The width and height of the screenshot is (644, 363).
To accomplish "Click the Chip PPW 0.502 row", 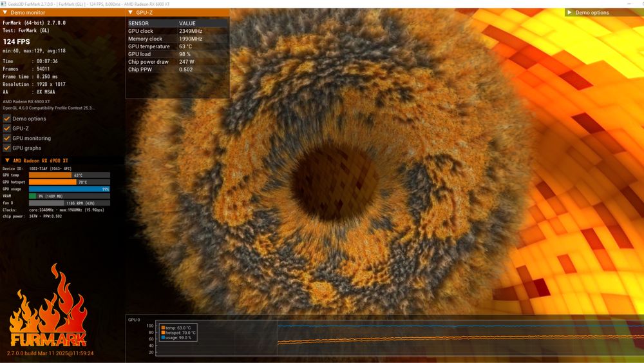I will coord(178,70).
